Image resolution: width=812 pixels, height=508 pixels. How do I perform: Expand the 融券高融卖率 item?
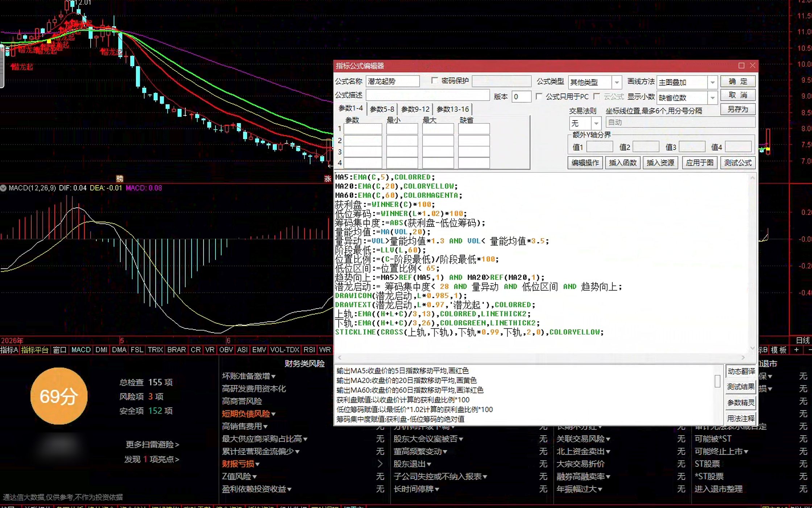pos(583,476)
